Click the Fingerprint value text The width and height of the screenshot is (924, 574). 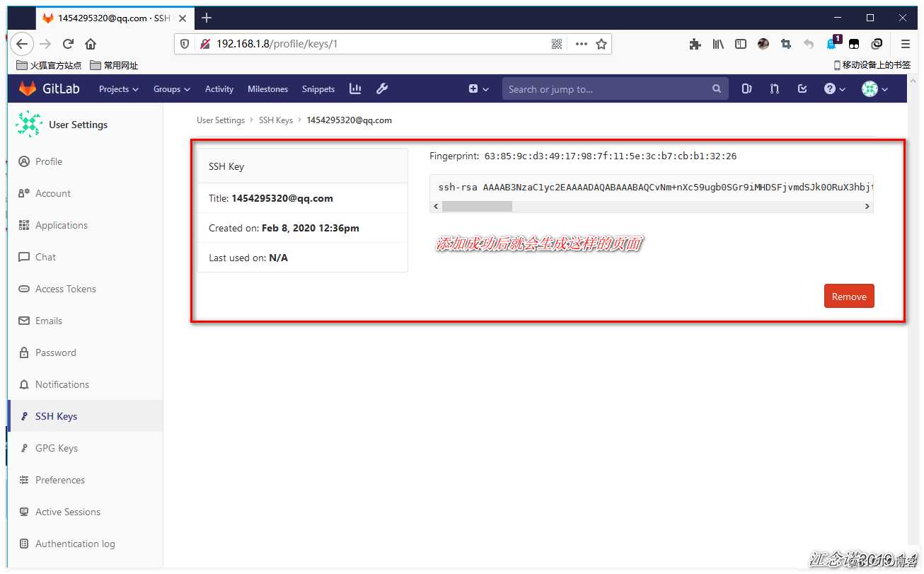tap(610, 156)
